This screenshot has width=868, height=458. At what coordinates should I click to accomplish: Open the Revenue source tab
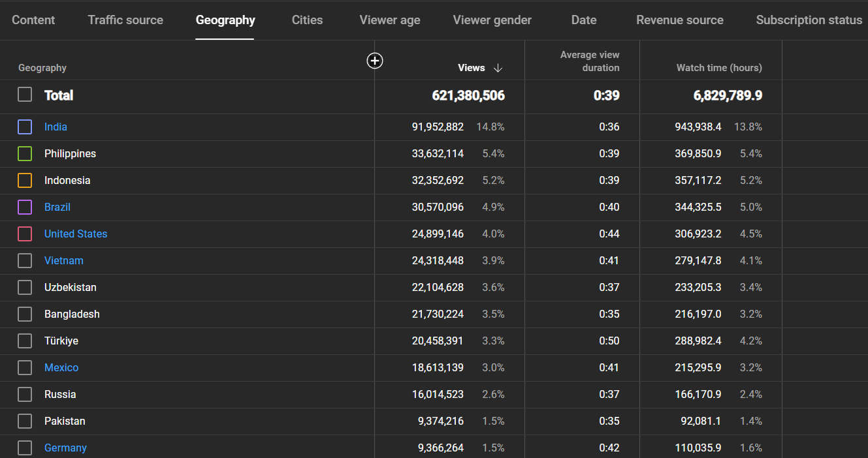click(x=680, y=20)
